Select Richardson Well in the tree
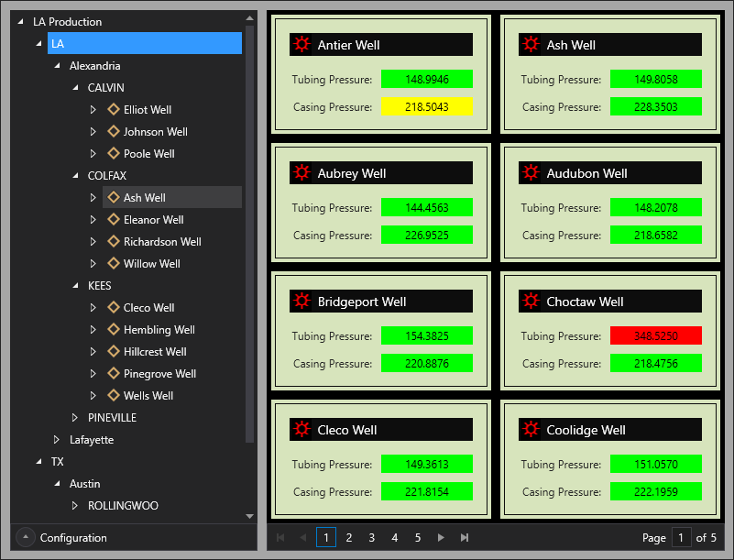This screenshot has height=560, width=734. (162, 242)
